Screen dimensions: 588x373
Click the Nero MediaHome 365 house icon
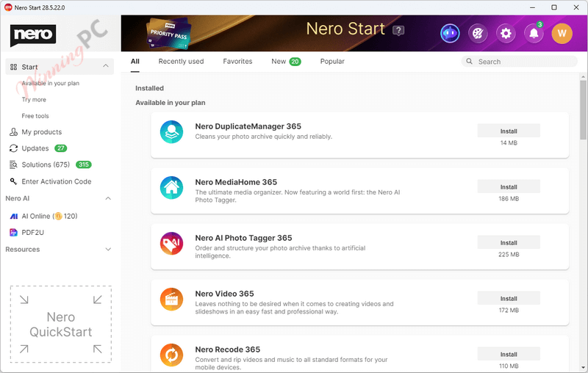[171, 188]
